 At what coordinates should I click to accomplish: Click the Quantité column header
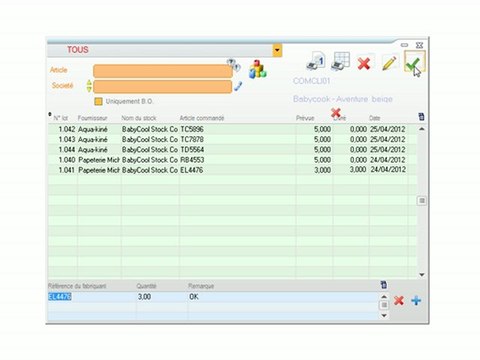pos(146,286)
